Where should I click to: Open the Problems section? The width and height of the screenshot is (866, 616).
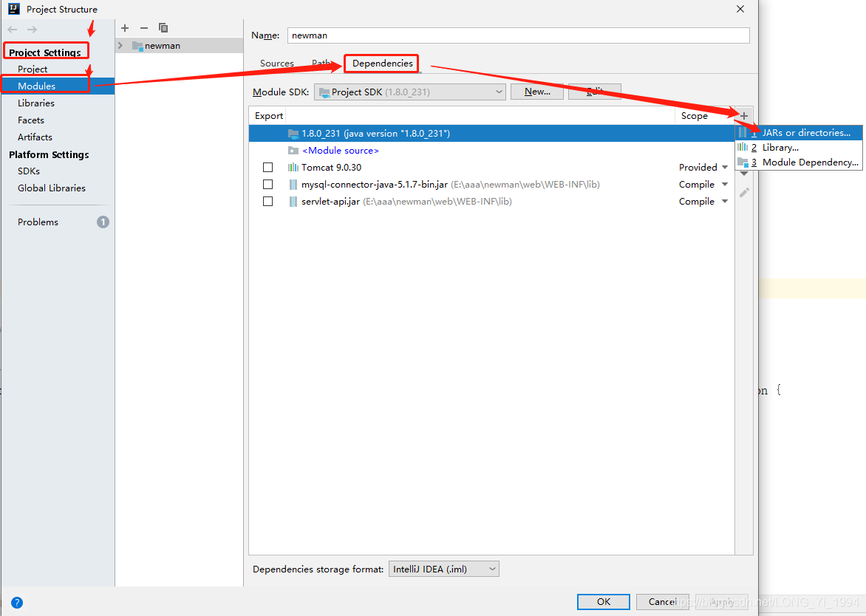(38, 222)
